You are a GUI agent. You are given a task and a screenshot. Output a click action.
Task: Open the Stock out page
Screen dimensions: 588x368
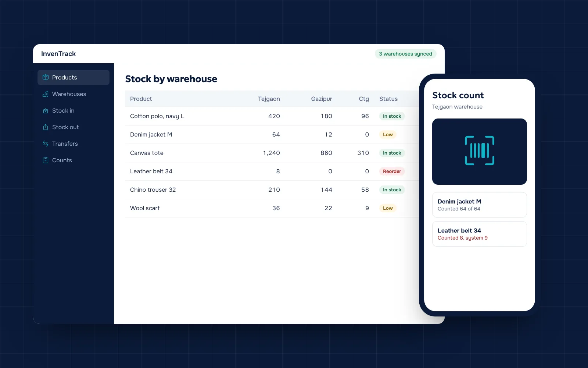(x=73, y=127)
